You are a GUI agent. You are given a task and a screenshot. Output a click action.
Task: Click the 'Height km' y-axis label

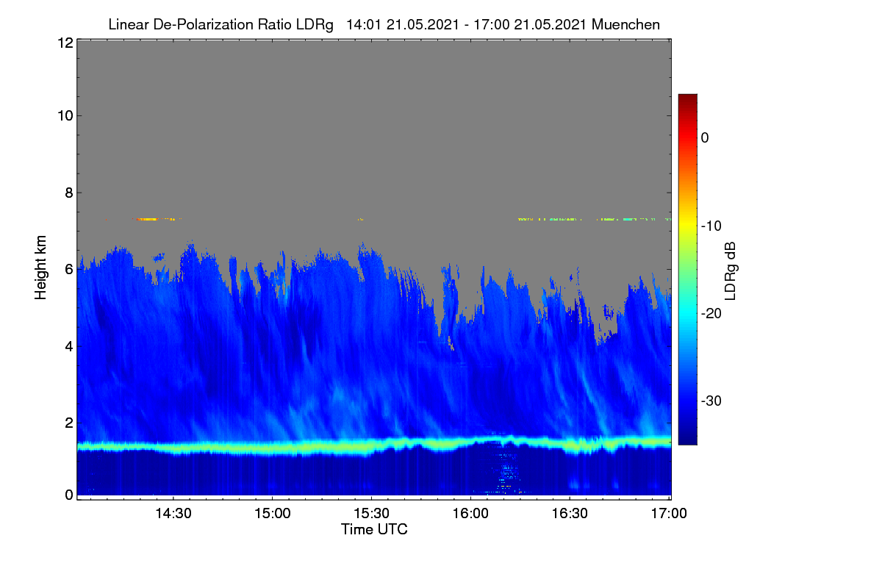(x=41, y=268)
